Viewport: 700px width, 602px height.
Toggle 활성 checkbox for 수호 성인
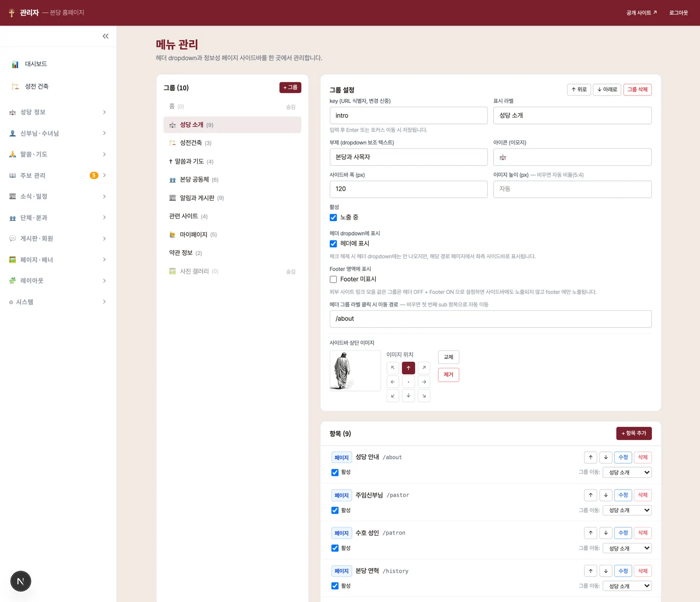tap(335, 548)
